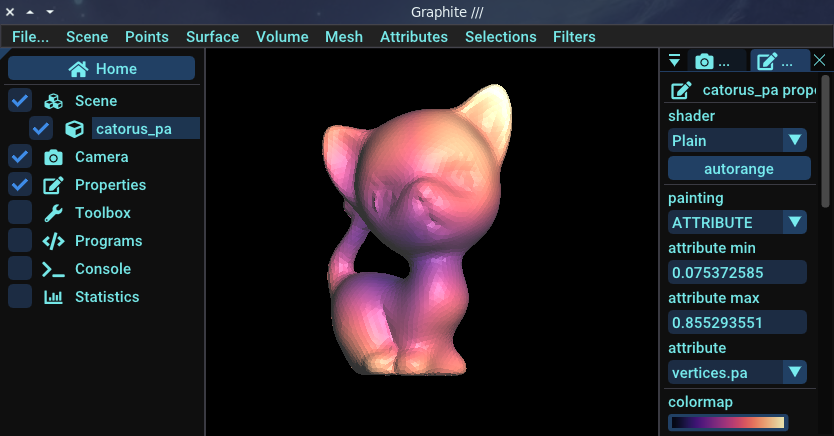The width and height of the screenshot is (834, 436).
Task: Click the Programs code icon
Action: tap(54, 241)
